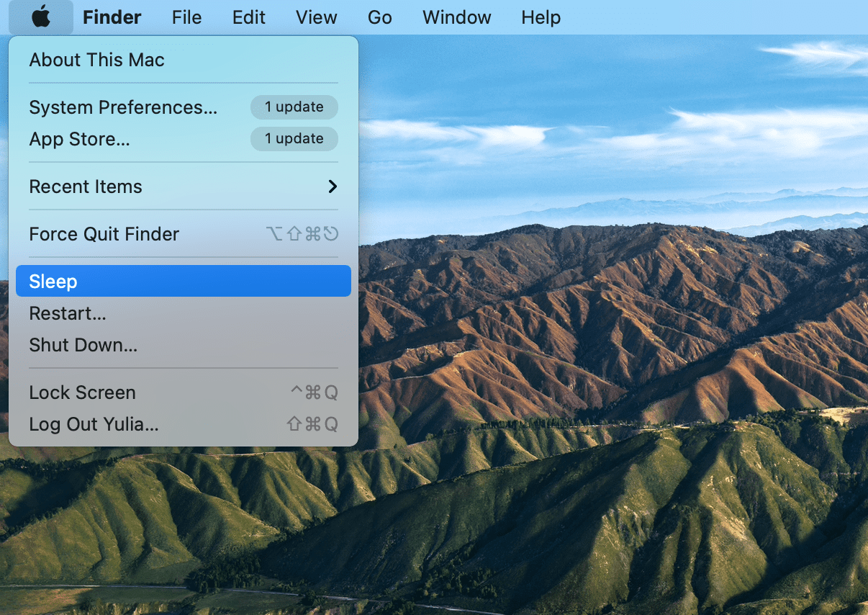Open the View menu
868x615 pixels.
tap(316, 17)
